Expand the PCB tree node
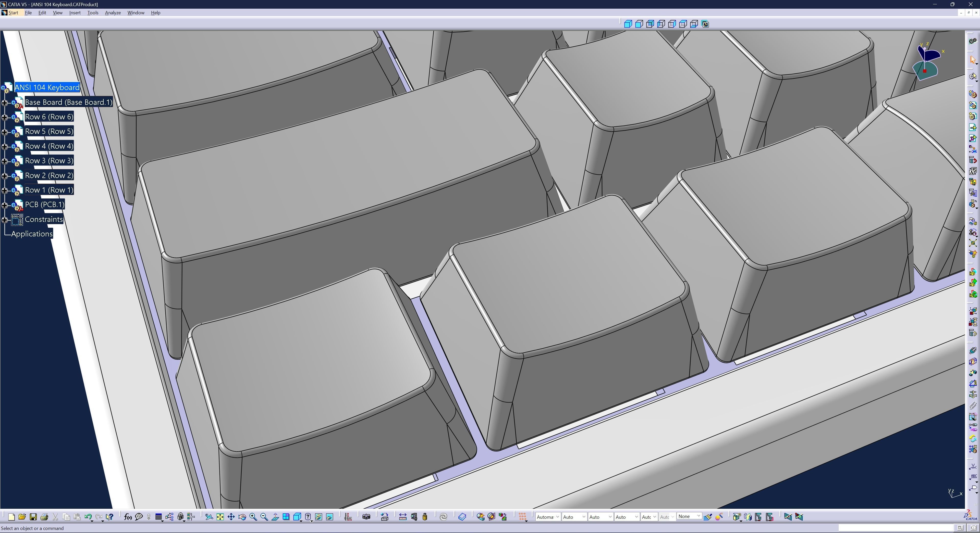The width and height of the screenshot is (980, 533). [x=5, y=205]
